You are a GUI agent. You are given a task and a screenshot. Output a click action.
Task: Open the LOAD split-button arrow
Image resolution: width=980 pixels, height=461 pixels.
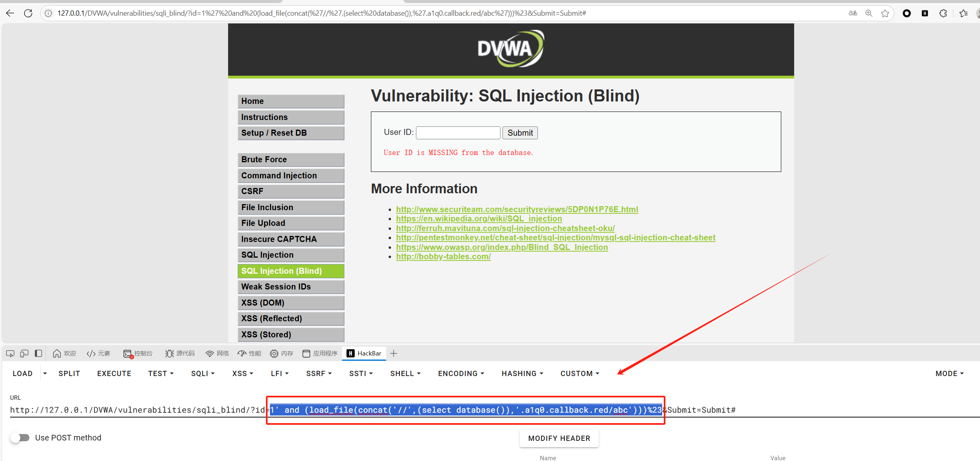point(45,374)
